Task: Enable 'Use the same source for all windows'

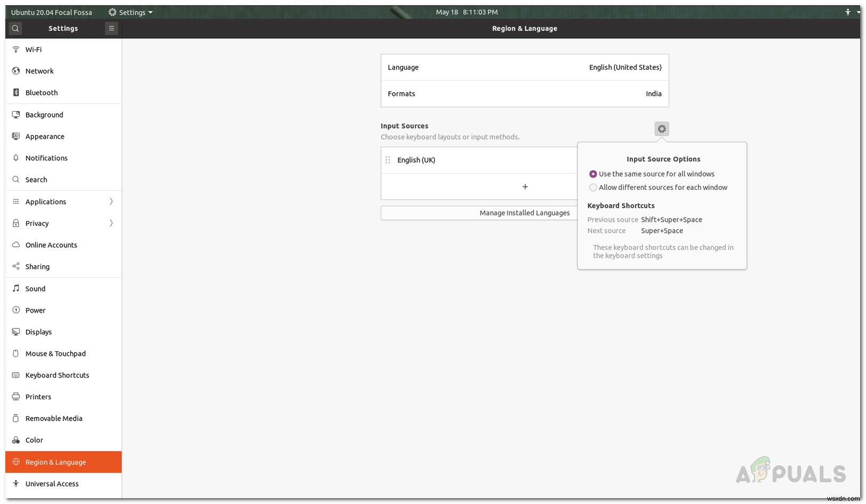Action: pos(593,174)
